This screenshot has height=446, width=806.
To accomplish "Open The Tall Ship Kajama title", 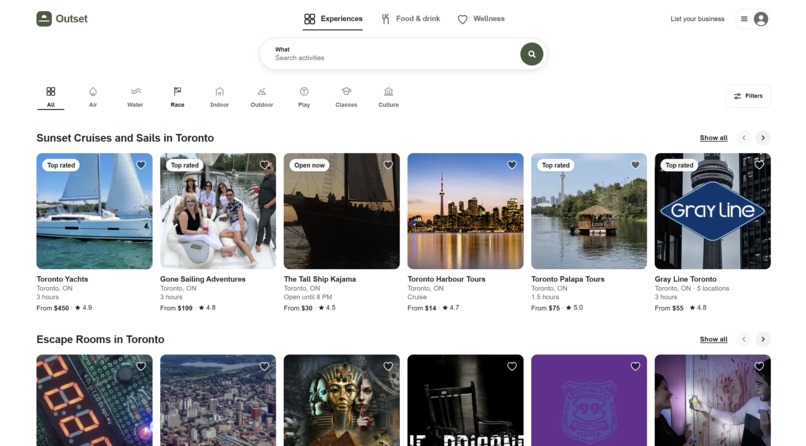I will pos(320,279).
